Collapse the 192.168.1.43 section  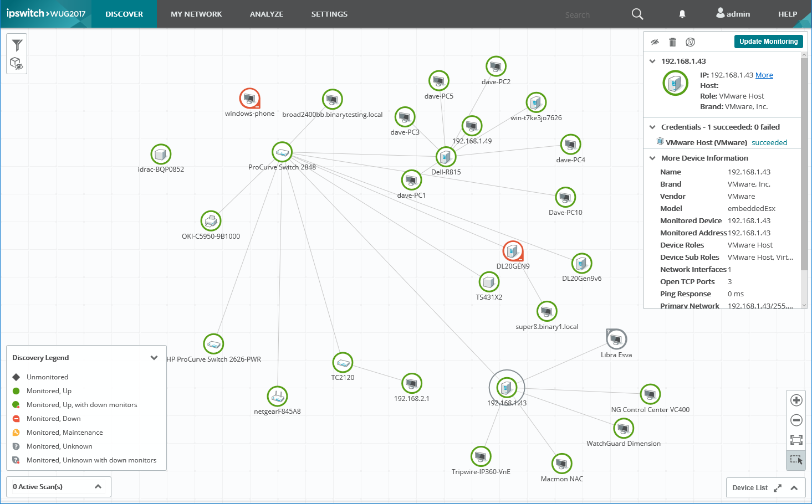652,61
